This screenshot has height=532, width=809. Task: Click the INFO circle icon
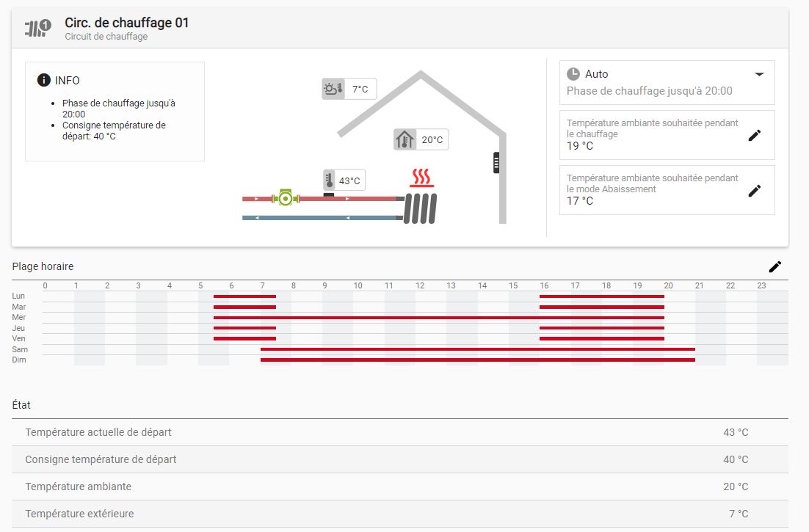pos(44,80)
